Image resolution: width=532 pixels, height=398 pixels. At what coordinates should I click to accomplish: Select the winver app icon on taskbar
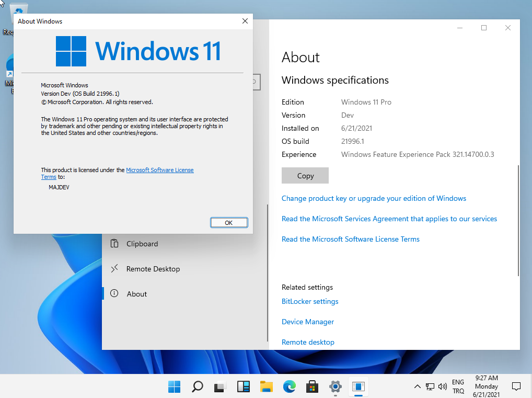(x=358, y=386)
